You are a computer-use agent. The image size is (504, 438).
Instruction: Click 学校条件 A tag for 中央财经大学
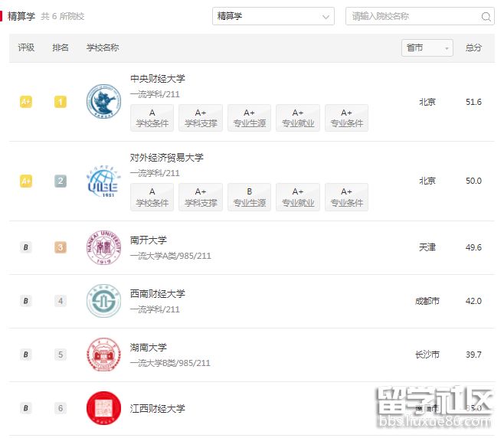[x=152, y=118]
